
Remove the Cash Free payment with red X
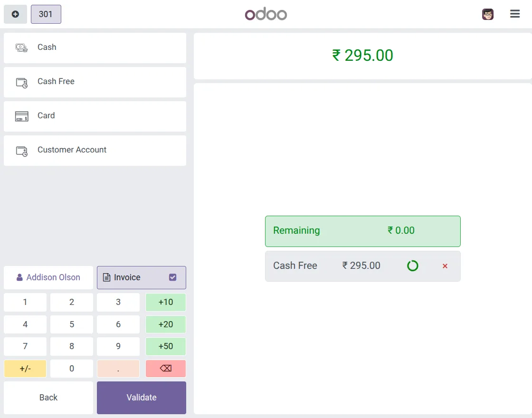(x=445, y=266)
